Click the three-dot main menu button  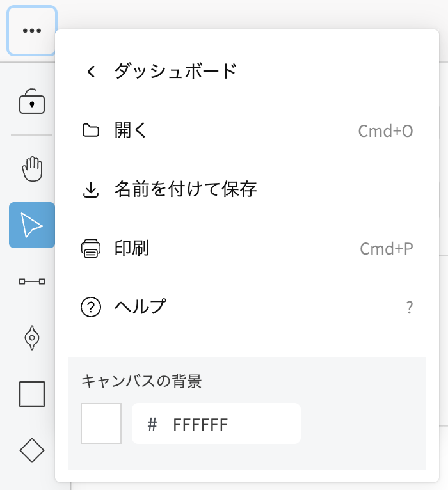pos(32,31)
